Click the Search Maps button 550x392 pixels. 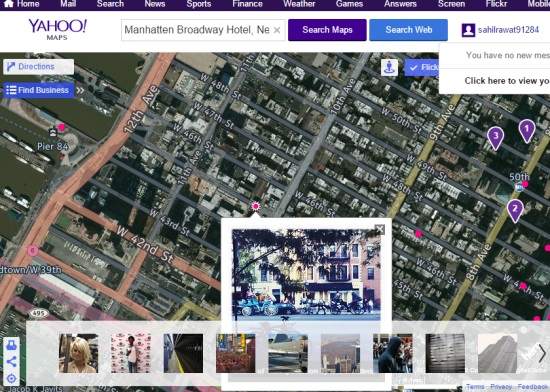pos(327,30)
